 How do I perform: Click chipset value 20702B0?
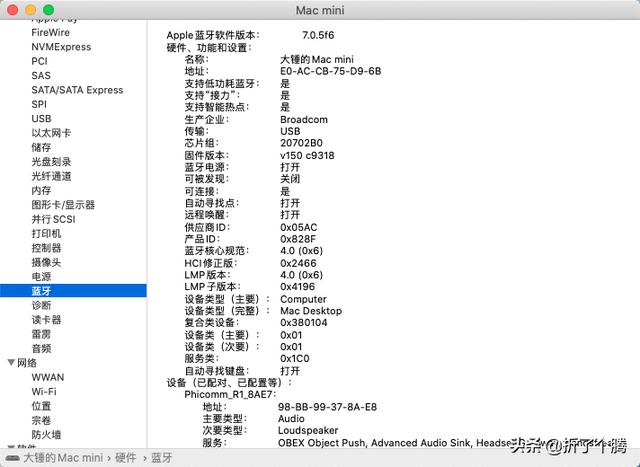click(x=301, y=143)
